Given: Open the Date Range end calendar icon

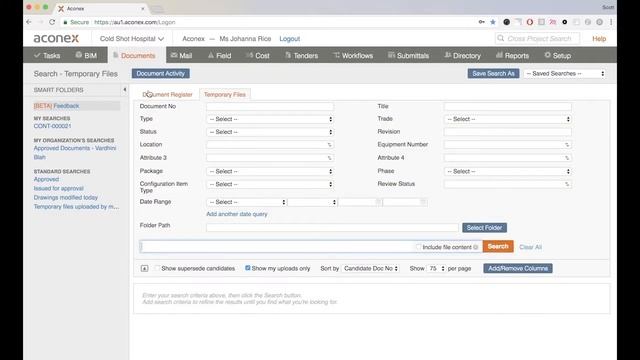Looking at the screenshot, I should click(423, 202).
